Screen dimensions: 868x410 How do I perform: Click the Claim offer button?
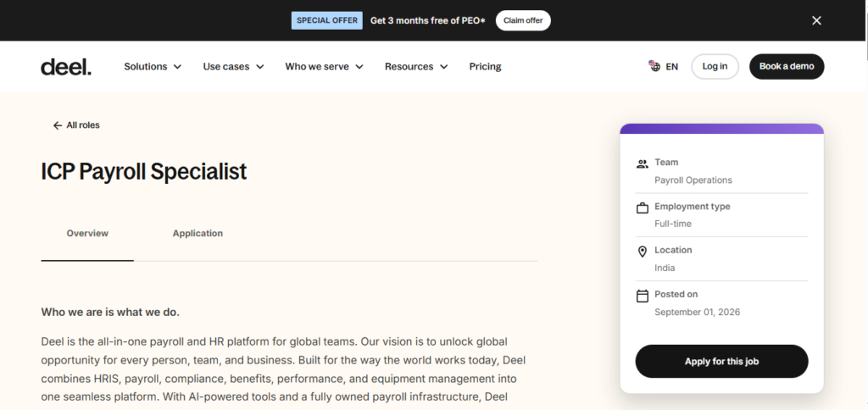523,20
